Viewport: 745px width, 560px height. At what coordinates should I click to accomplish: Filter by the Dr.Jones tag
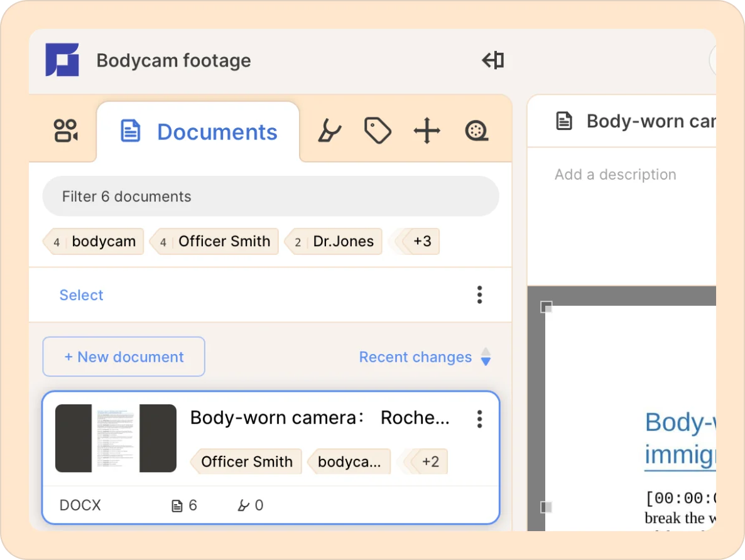click(x=334, y=241)
